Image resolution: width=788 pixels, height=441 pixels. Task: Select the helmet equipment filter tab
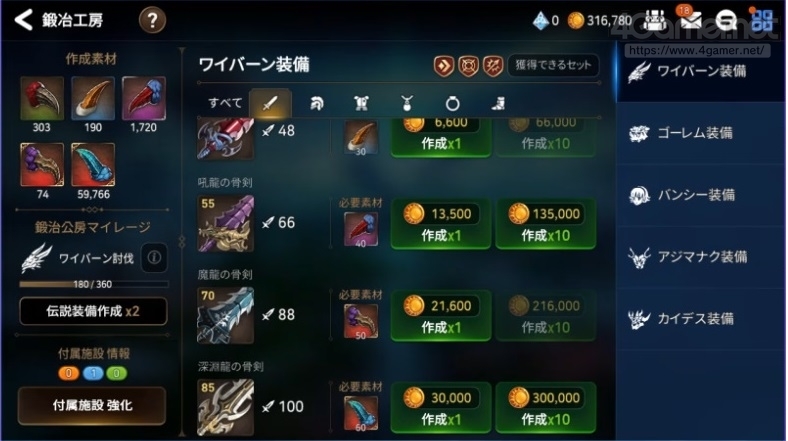316,103
